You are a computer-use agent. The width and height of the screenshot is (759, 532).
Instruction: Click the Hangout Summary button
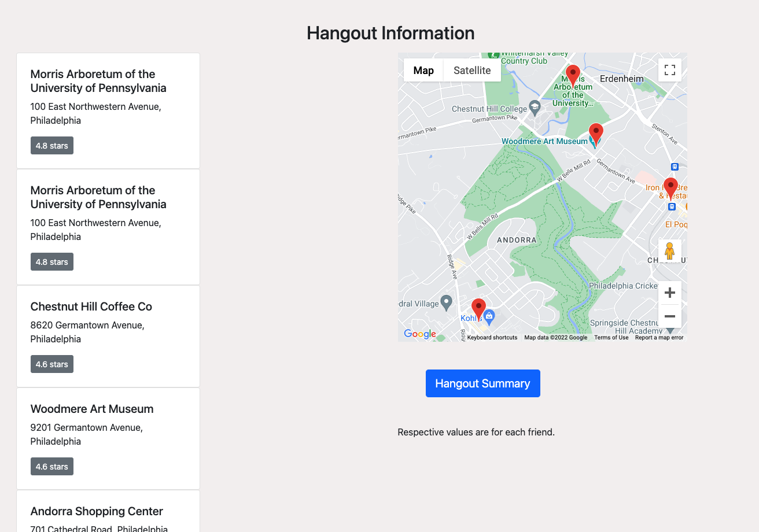point(483,383)
